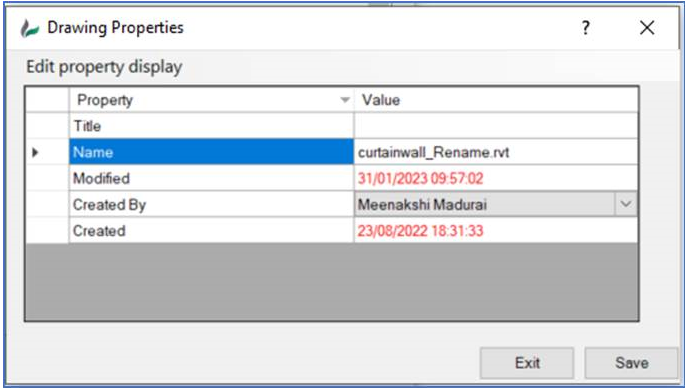Select the Value column header

coord(496,100)
